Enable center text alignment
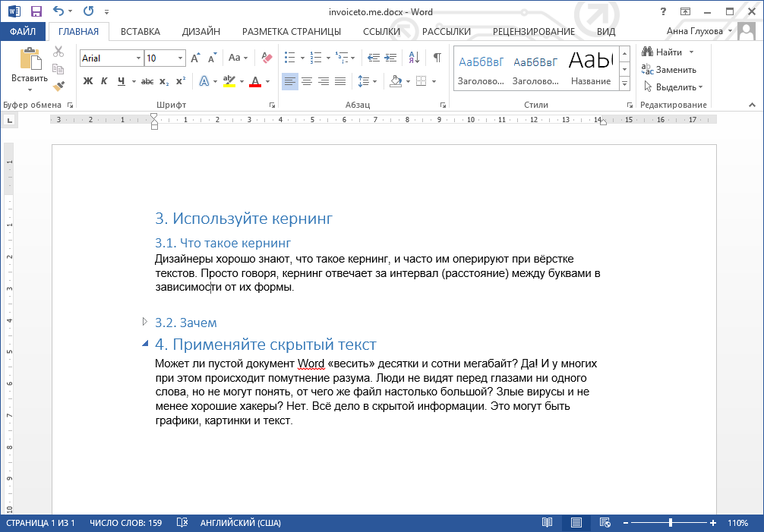This screenshot has width=764, height=532. (x=306, y=80)
